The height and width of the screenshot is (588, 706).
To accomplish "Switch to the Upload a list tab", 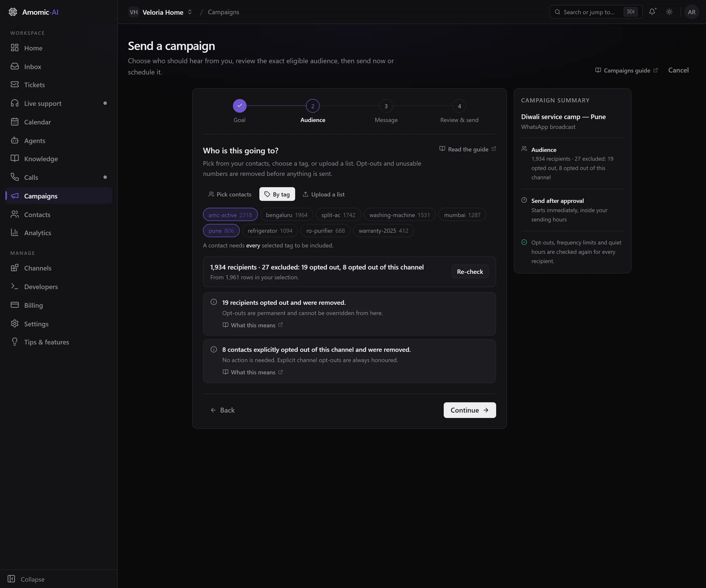I will tap(323, 194).
